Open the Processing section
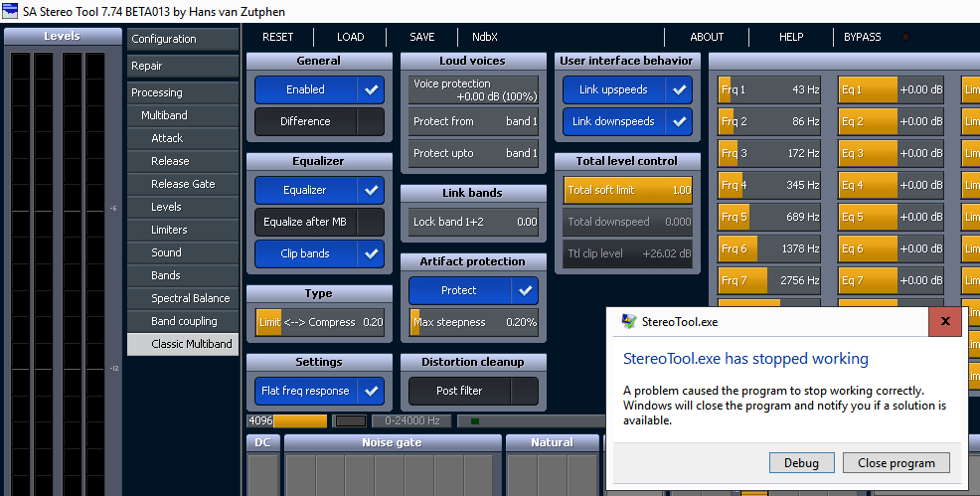This screenshot has height=496, width=980. click(x=183, y=92)
